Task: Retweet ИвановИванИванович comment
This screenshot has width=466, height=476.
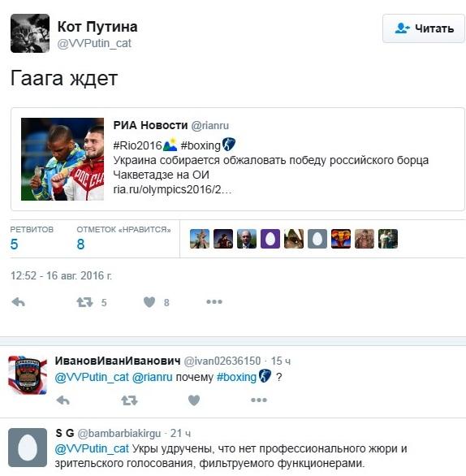Action: point(129,400)
